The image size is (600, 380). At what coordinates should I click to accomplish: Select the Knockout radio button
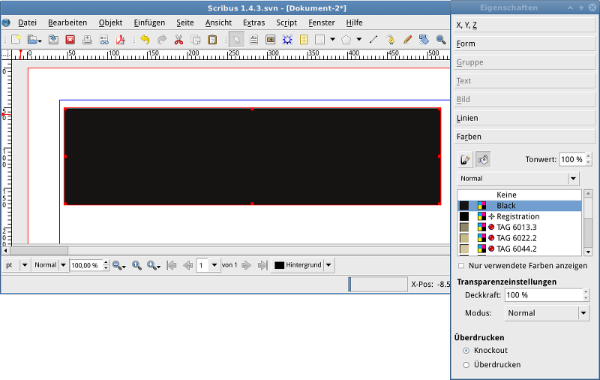click(466, 351)
